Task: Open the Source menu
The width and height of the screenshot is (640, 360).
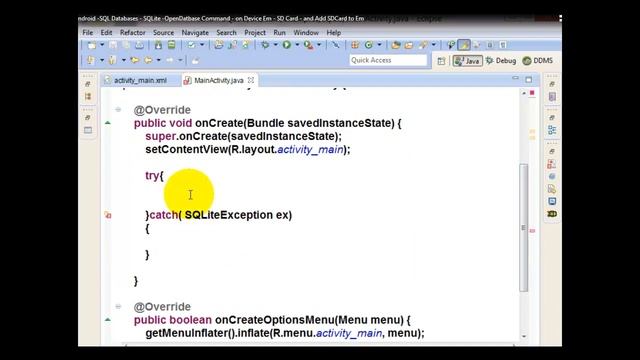Action: coord(163,32)
